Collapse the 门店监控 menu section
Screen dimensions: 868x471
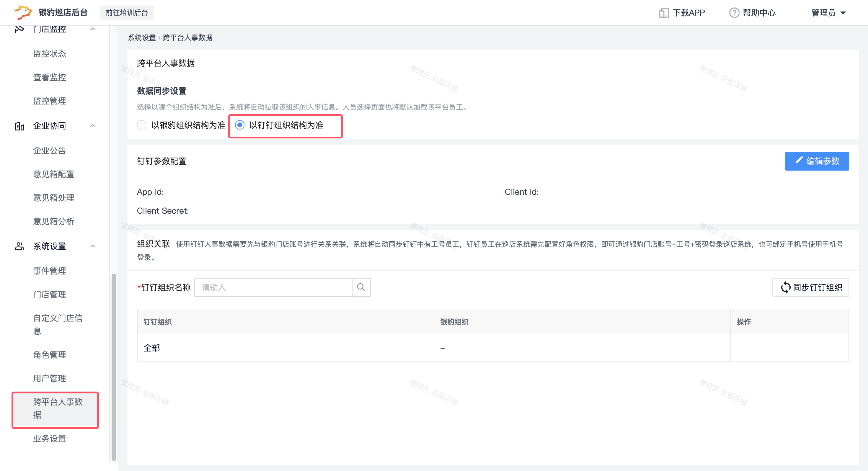[93, 29]
